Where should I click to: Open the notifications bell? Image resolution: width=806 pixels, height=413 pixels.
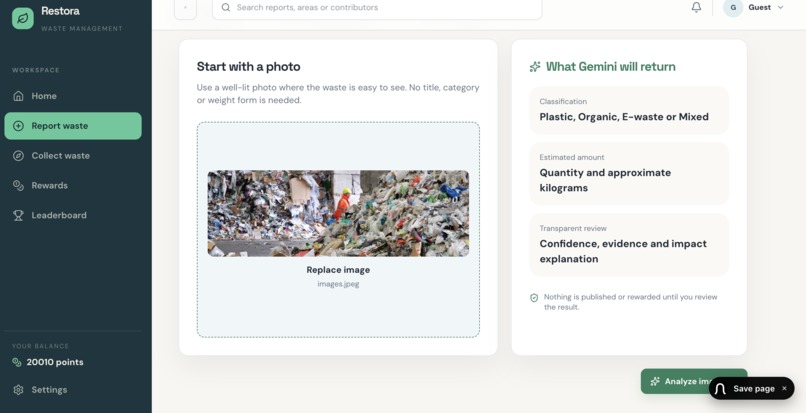[696, 7]
